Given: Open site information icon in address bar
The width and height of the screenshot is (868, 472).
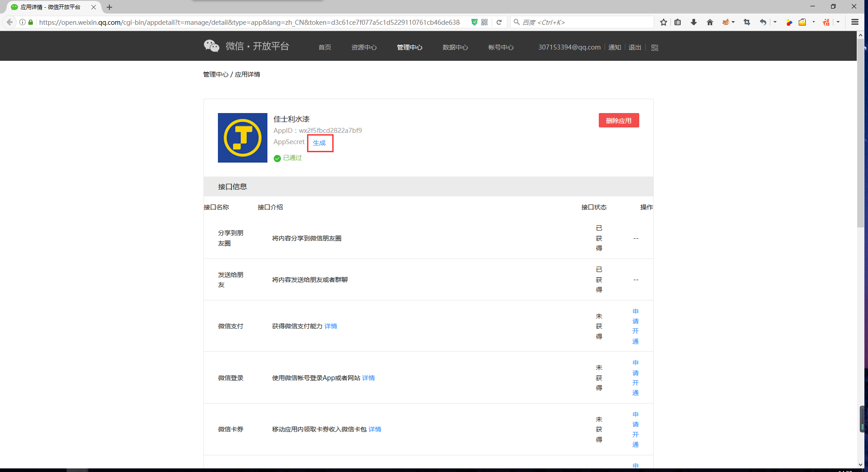Looking at the screenshot, I should (23, 22).
